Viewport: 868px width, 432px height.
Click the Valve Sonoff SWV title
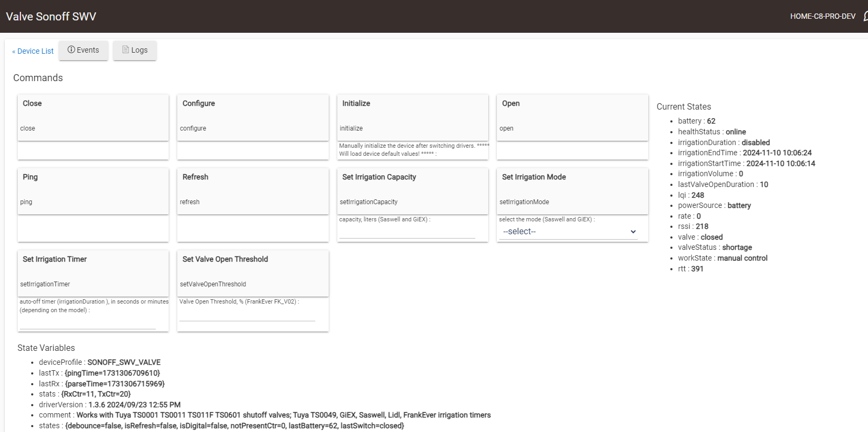point(51,17)
